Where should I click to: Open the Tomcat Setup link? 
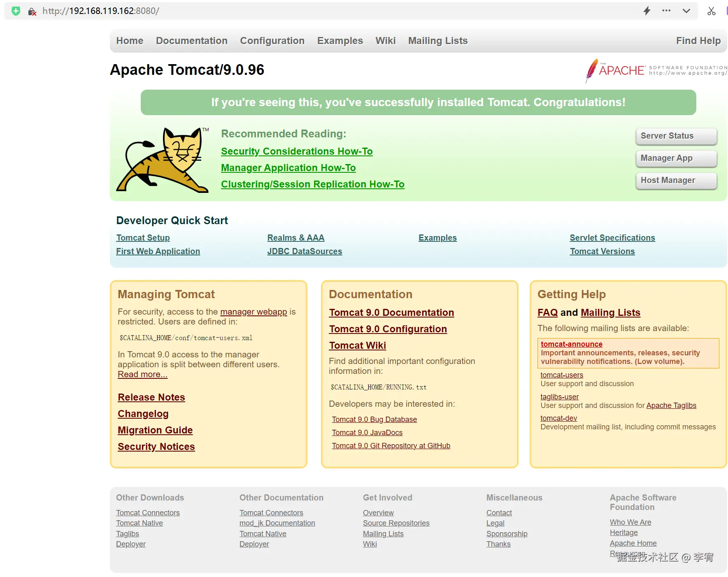coord(143,238)
